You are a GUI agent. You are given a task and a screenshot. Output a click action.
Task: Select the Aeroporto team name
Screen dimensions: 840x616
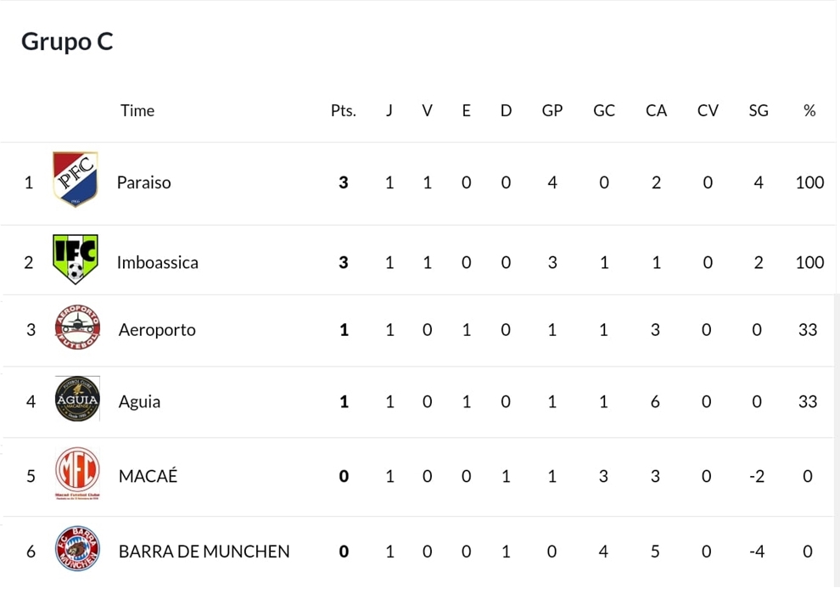[x=157, y=330]
